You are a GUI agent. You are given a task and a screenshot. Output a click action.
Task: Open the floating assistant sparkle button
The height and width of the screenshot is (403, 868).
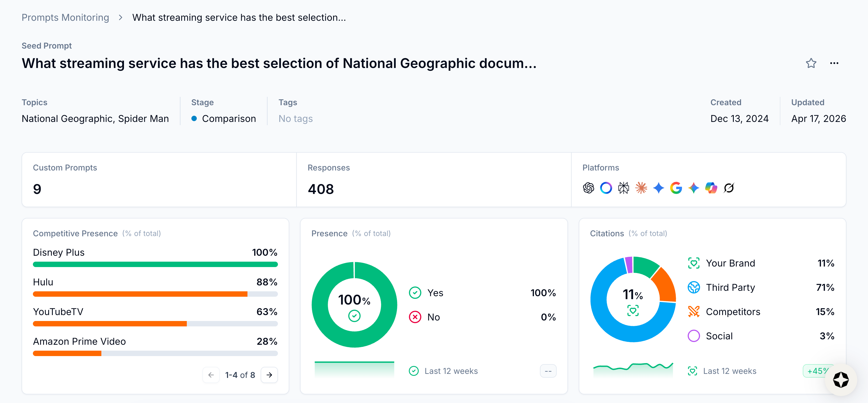841,380
